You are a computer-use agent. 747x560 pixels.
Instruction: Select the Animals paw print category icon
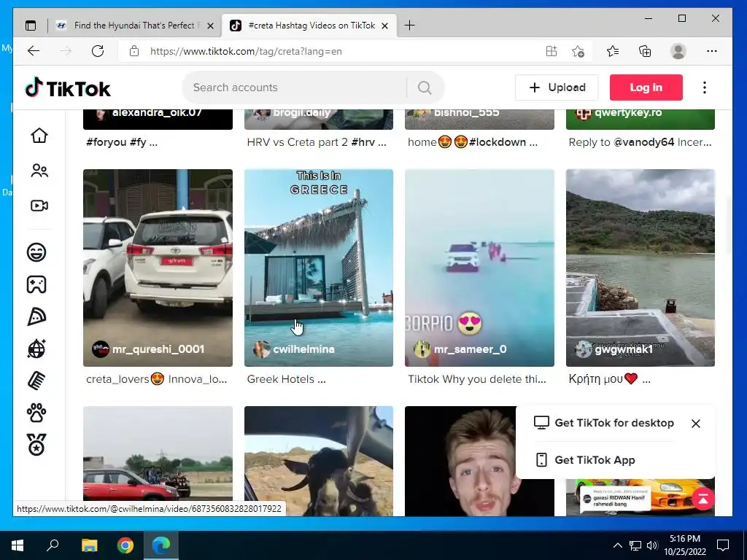click(36, 413)
